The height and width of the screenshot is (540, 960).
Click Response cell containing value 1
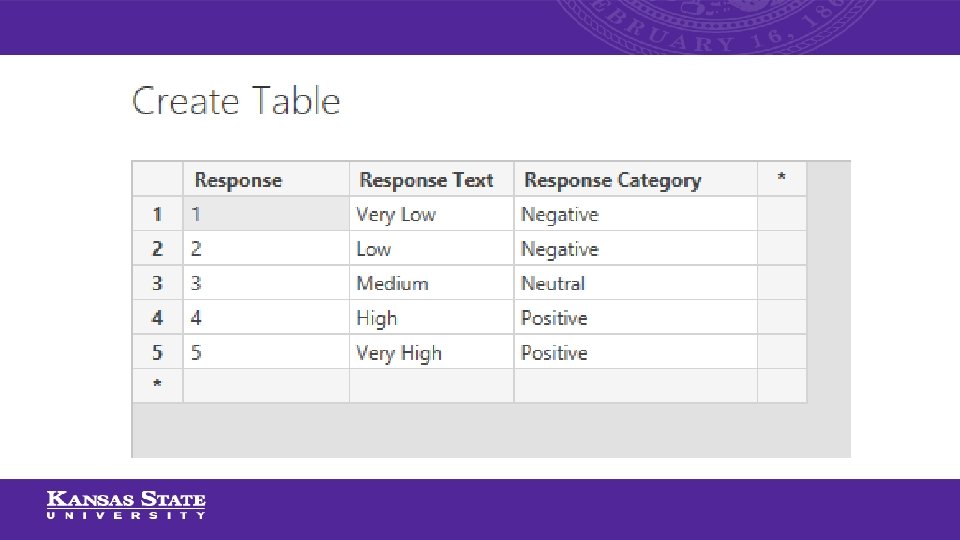pos(265,215)
